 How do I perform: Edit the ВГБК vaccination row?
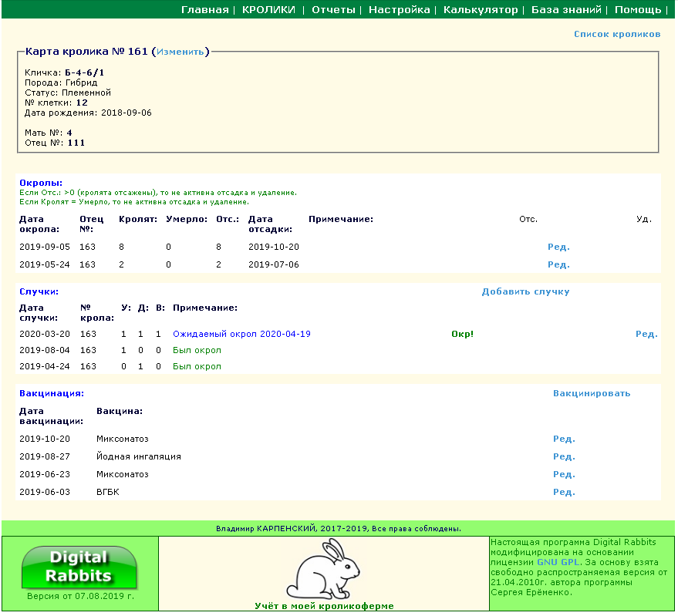[x=564, y=492]
